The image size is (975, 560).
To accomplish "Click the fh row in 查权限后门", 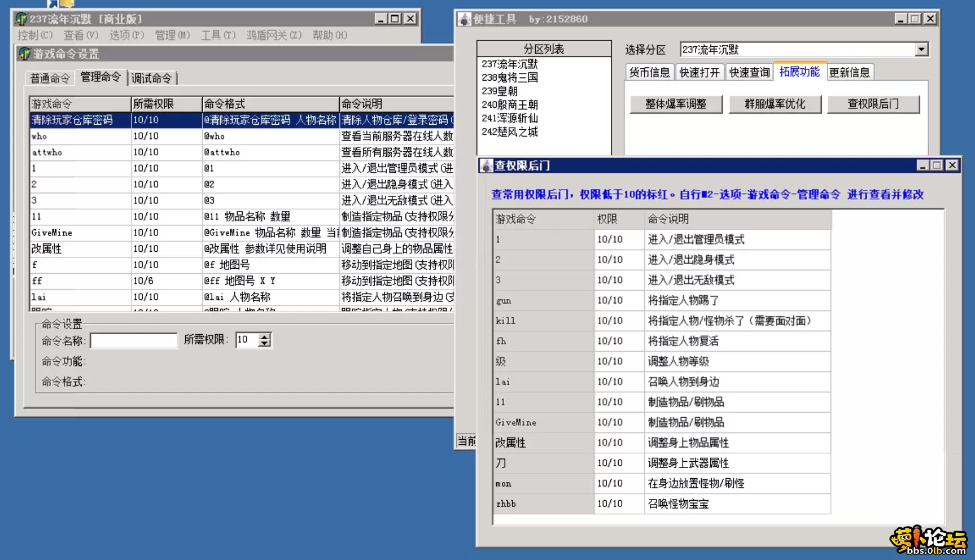I will [662, 341].
